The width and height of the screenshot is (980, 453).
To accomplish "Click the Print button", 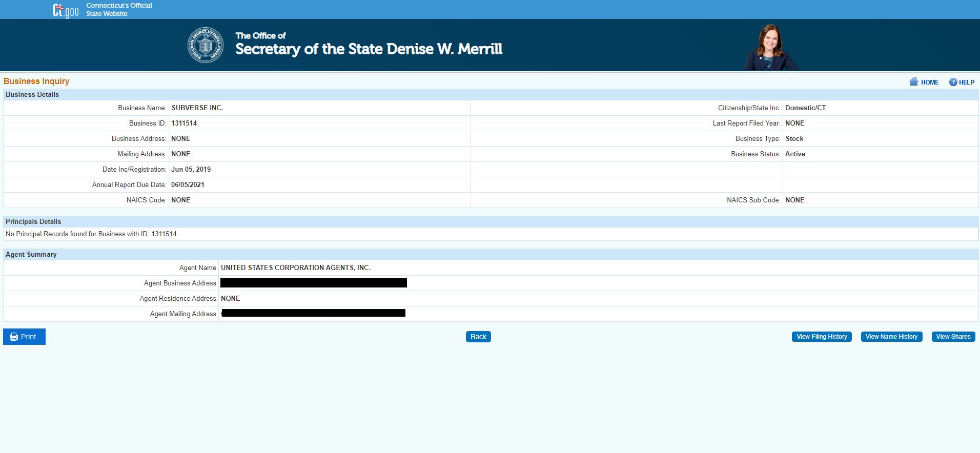I will (24, 337).
